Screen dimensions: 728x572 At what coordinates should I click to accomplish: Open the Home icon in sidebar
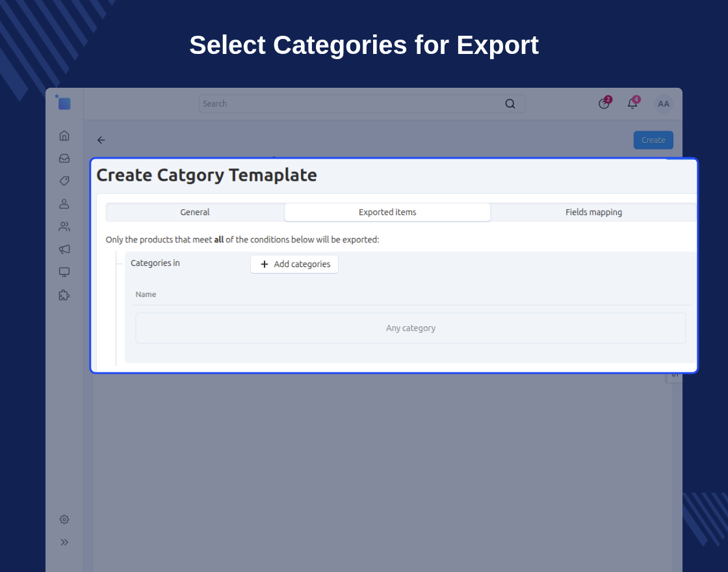(64, 136)
